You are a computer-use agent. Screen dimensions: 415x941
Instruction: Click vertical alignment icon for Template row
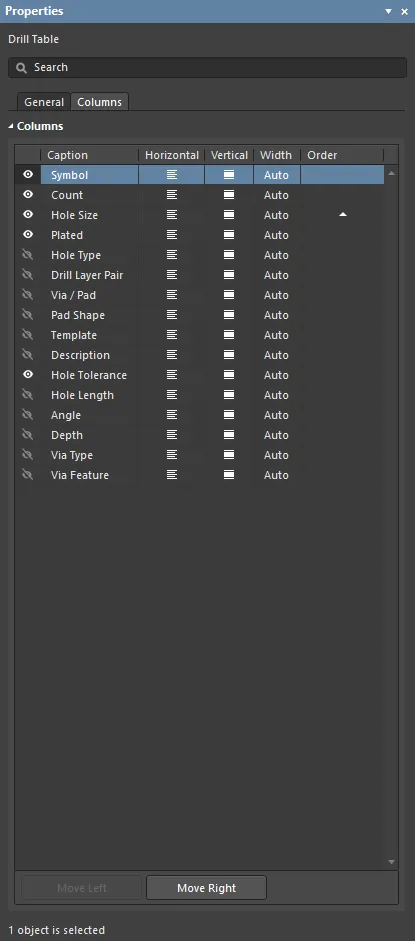point(228,335)
